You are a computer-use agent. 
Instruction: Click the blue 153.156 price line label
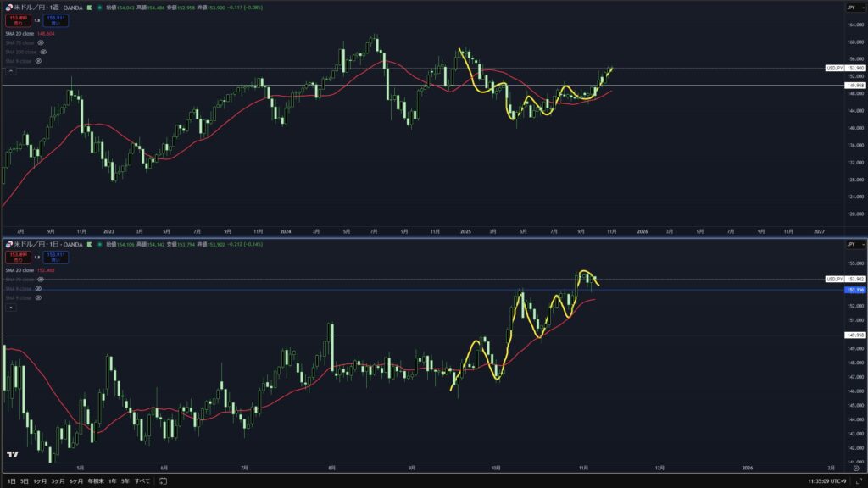(854, 290)
